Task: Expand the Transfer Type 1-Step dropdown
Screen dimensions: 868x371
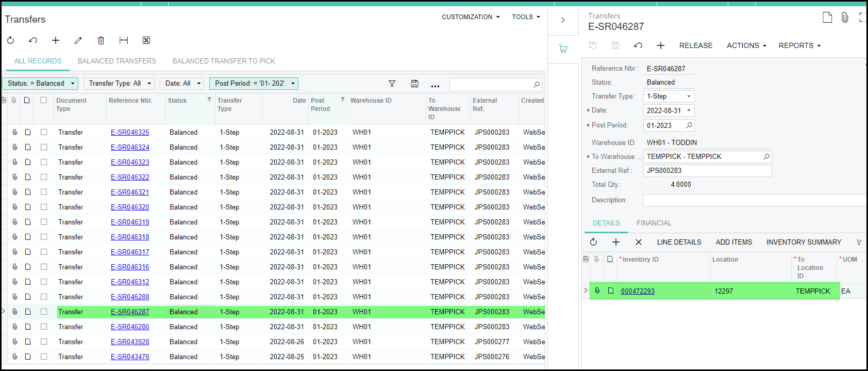Action: click(x=689, y=96)
